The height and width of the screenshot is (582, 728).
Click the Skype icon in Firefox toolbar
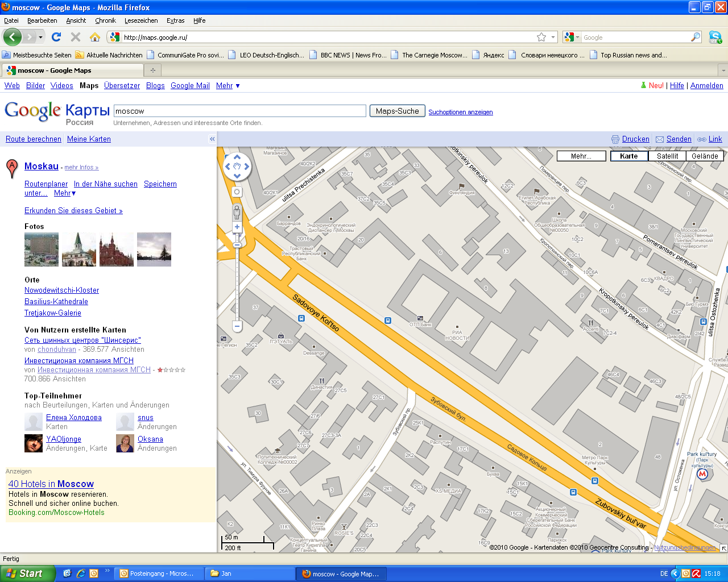[715, 38]
